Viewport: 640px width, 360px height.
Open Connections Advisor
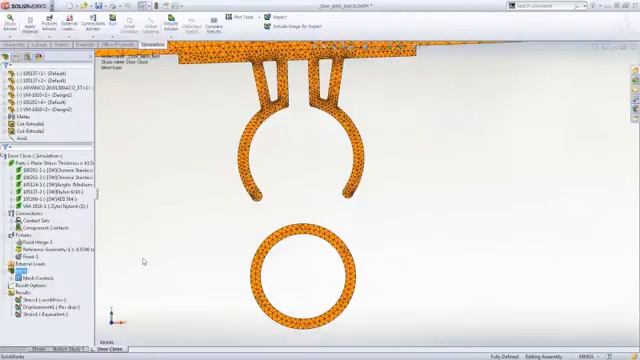point(93,23)
